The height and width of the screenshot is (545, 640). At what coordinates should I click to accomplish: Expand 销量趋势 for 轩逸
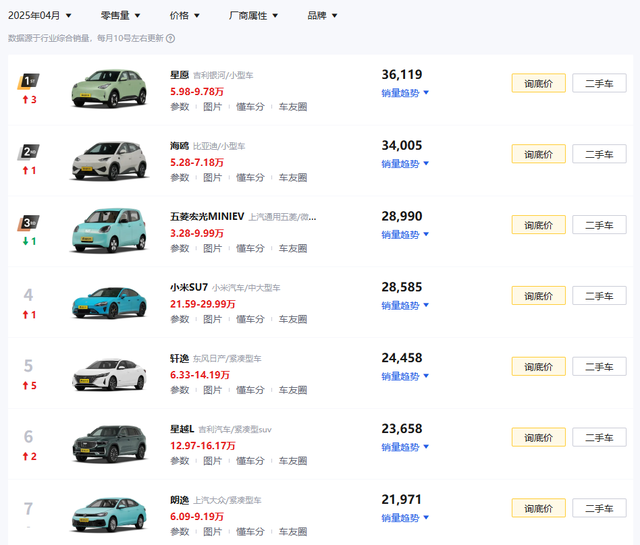[x=405, y=377]
